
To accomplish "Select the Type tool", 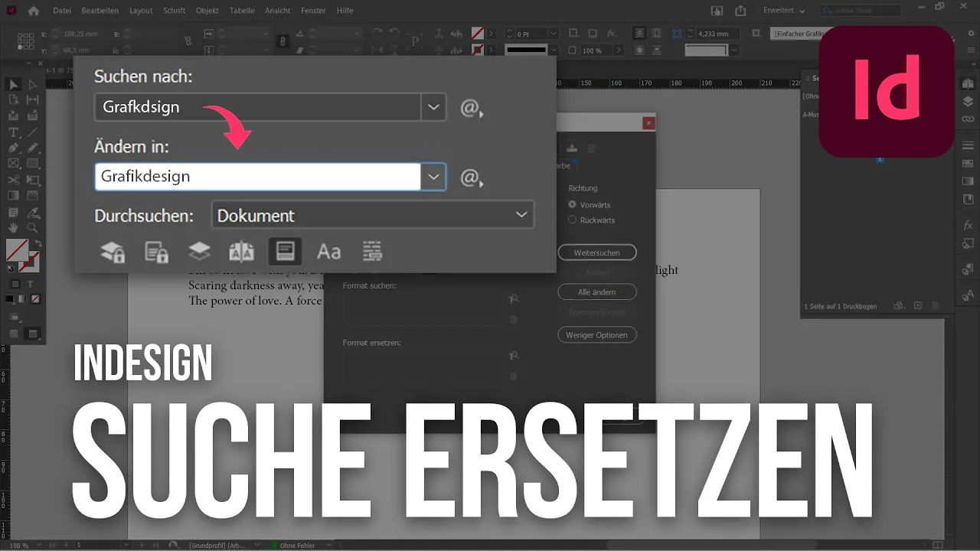I will 14,132.
